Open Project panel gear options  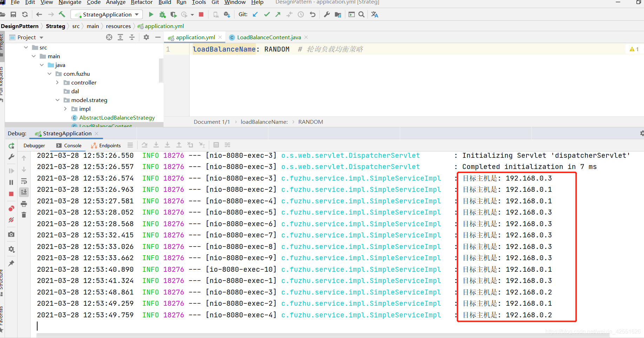[146, 37]
